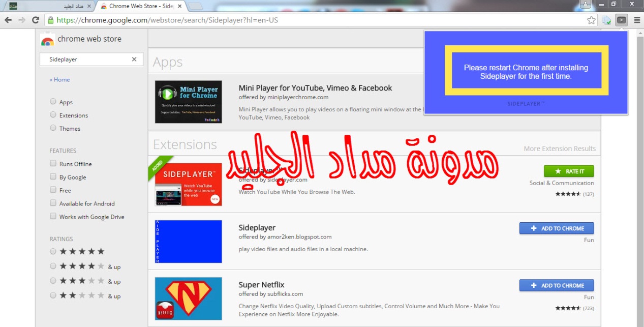Open the blue Sideplayer extension thumbnail
This screenshot has width=644, height=327.
point(189,242)
